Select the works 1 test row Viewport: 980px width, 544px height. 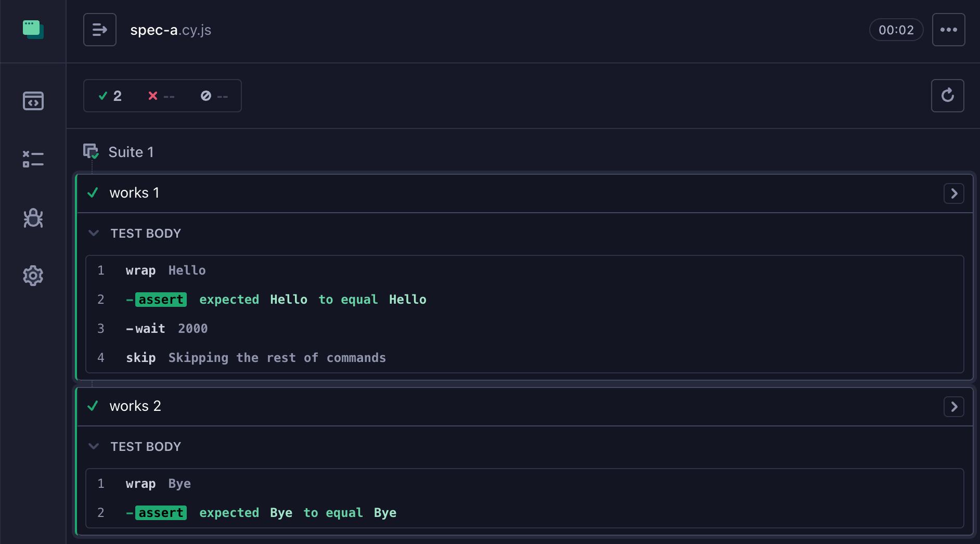coord(524,193)
